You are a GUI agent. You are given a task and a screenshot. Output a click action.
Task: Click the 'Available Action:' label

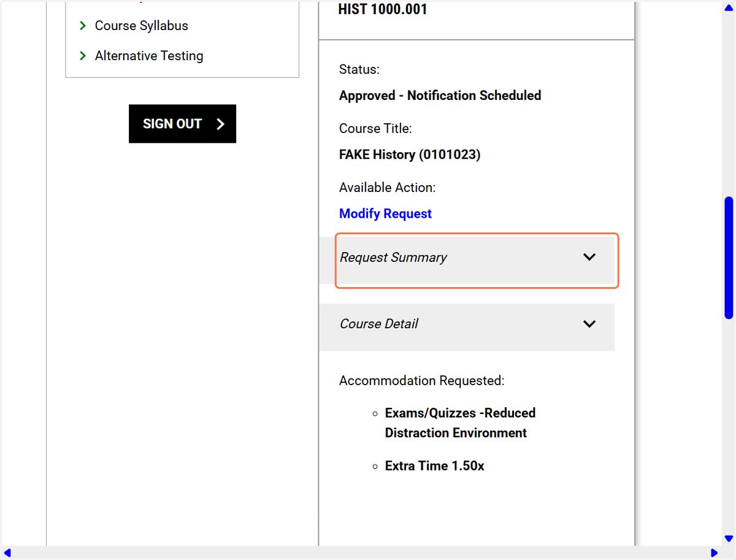pos(387,188)
